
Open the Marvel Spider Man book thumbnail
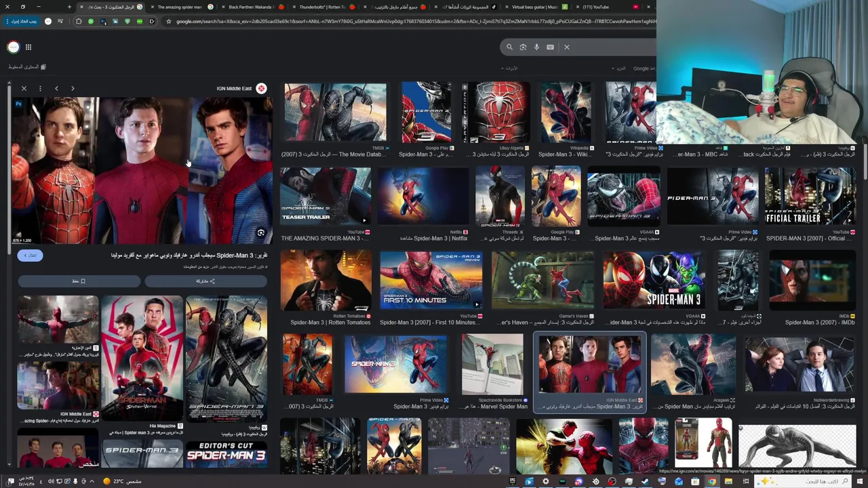(x=493, y=364)
